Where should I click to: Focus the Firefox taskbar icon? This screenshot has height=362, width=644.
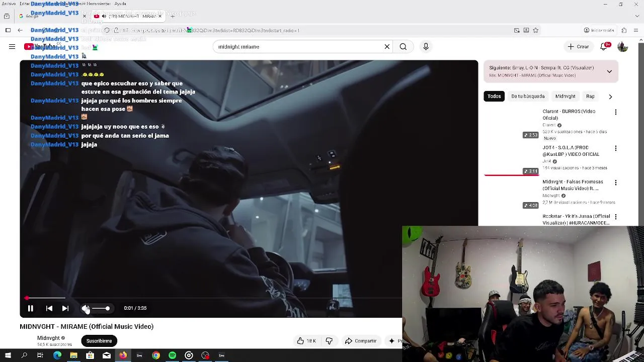[123, 355]
